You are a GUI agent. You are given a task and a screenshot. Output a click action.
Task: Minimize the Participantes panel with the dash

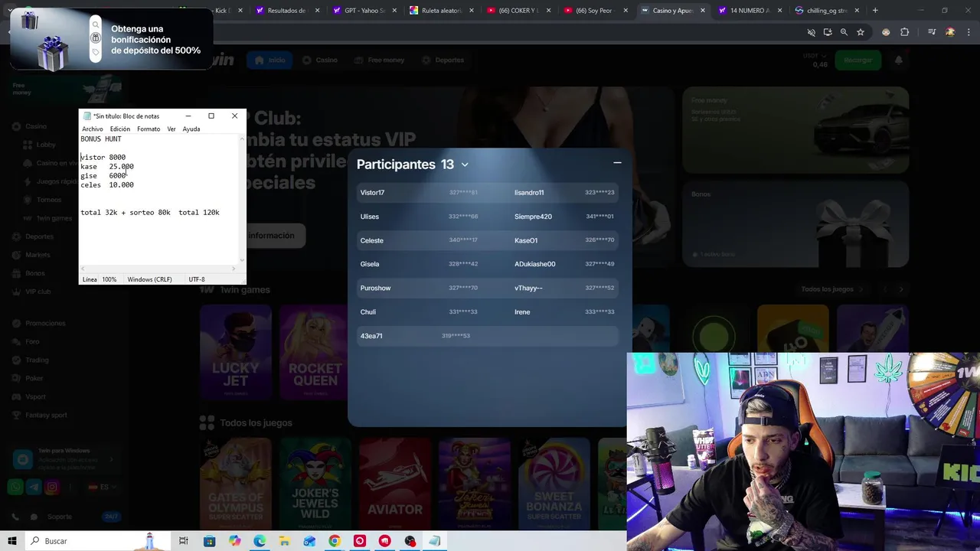click(x=617, y=162)
